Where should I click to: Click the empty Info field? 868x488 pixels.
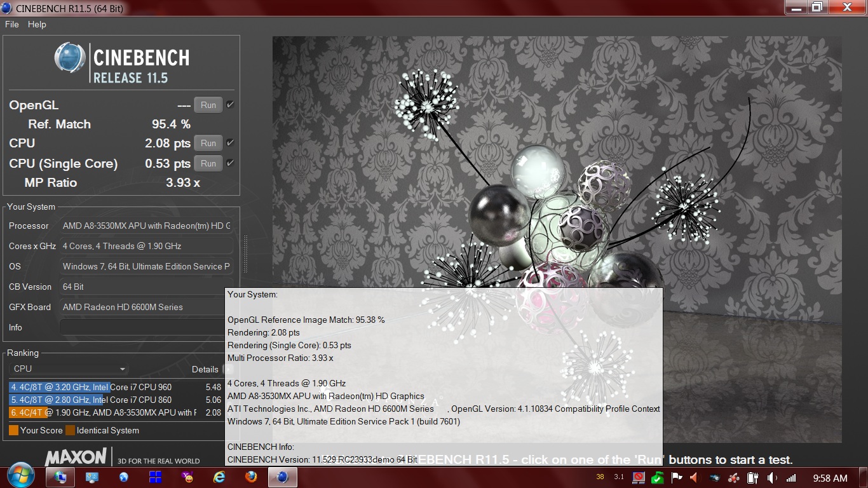pos(142,327)
